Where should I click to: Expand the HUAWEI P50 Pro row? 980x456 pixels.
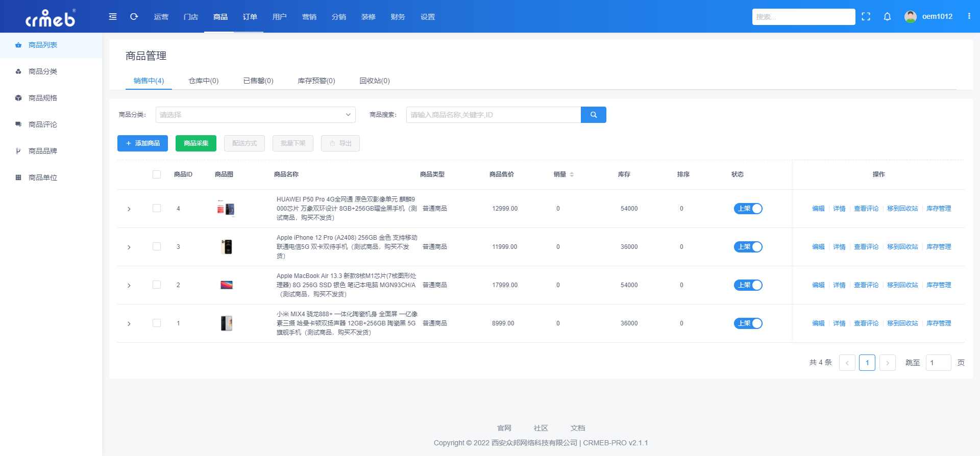(129, 209)
